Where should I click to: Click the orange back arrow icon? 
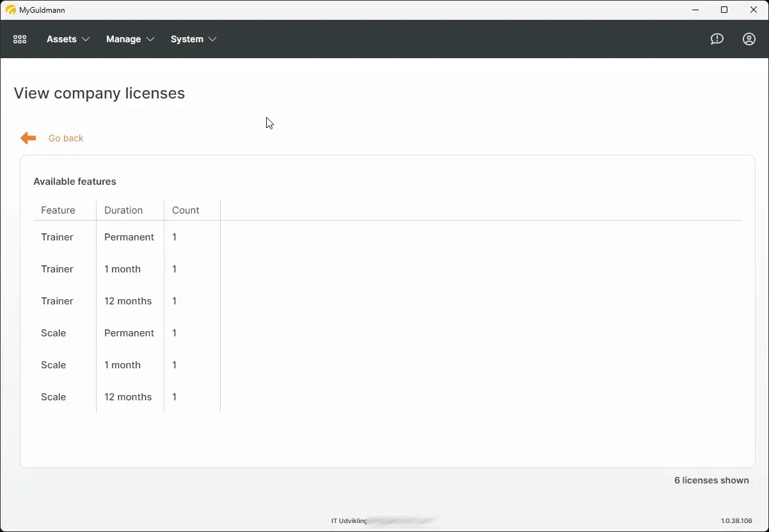point(28,137)
